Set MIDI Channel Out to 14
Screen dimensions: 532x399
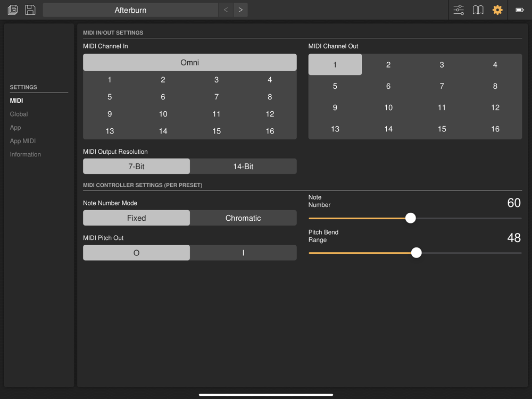click(388, 129)
